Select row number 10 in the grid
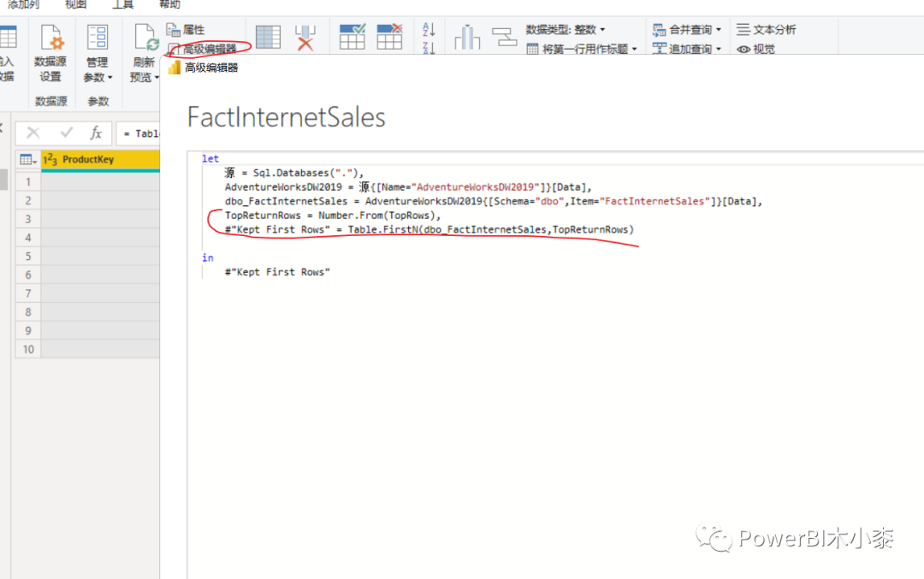The image size is (924, 579). coord(27,349)
